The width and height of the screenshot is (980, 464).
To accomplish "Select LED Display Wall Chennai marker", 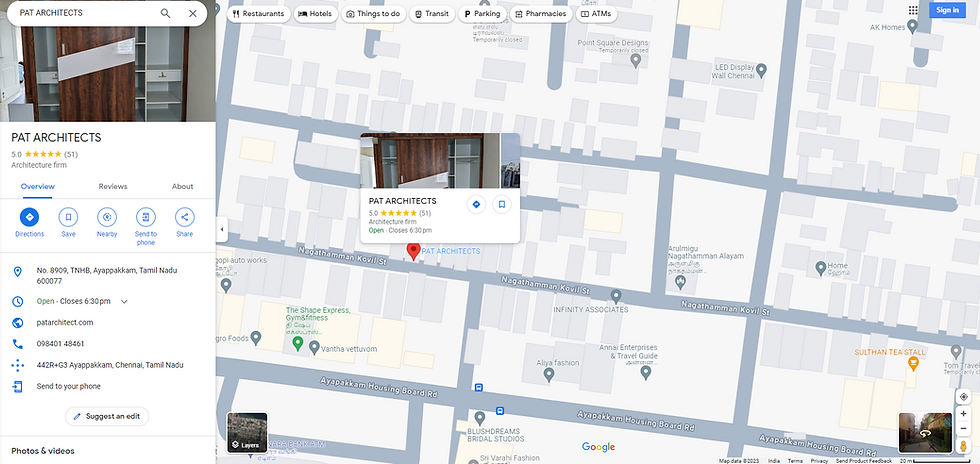I will 761,69.
